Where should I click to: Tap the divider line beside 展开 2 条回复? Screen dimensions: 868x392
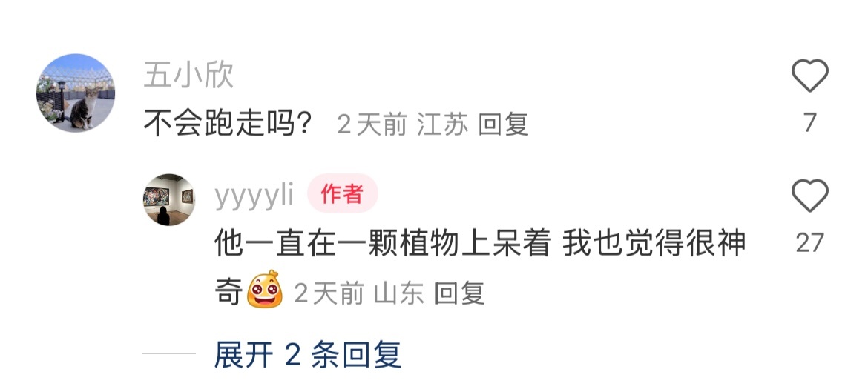(x=169, y=354)
